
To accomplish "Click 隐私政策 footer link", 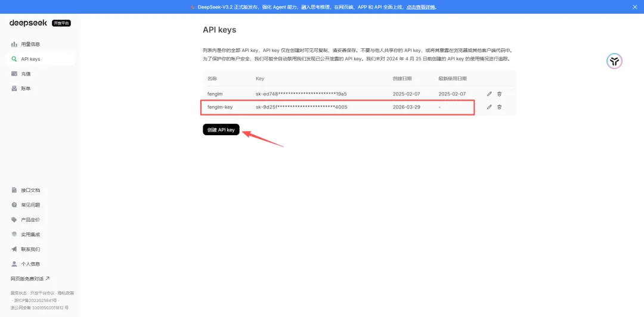I will pyautogui.click(x=66, y=293).
